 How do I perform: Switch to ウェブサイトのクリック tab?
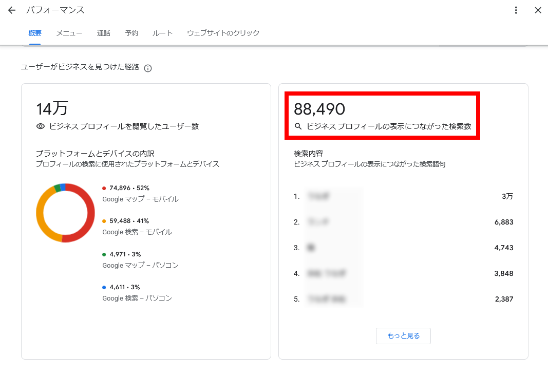(x=223, y=33)
